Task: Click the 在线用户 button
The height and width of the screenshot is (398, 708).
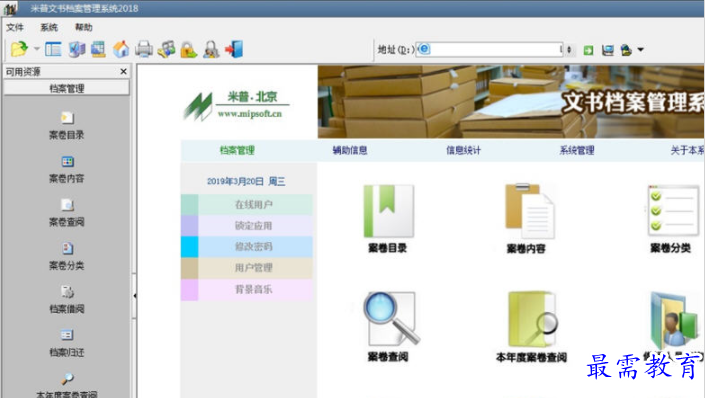Action: coord(247,205)
